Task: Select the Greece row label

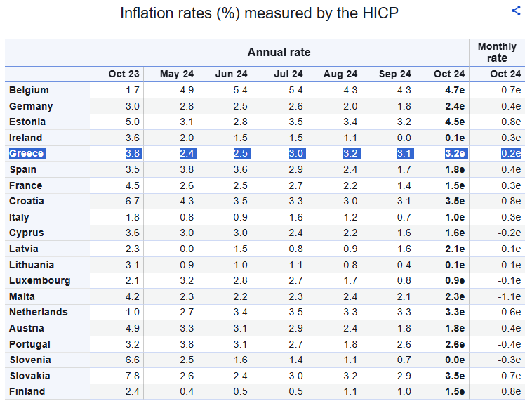Action: coord(26,154)
